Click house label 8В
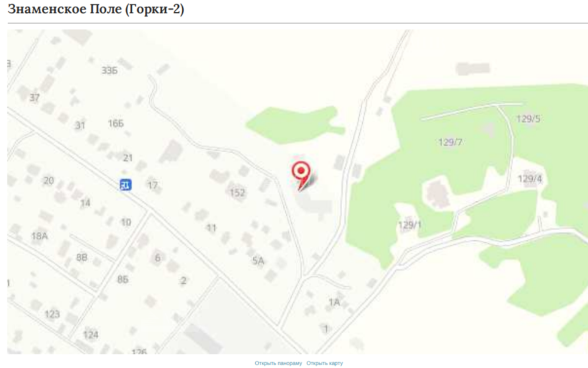 [82, 257]
